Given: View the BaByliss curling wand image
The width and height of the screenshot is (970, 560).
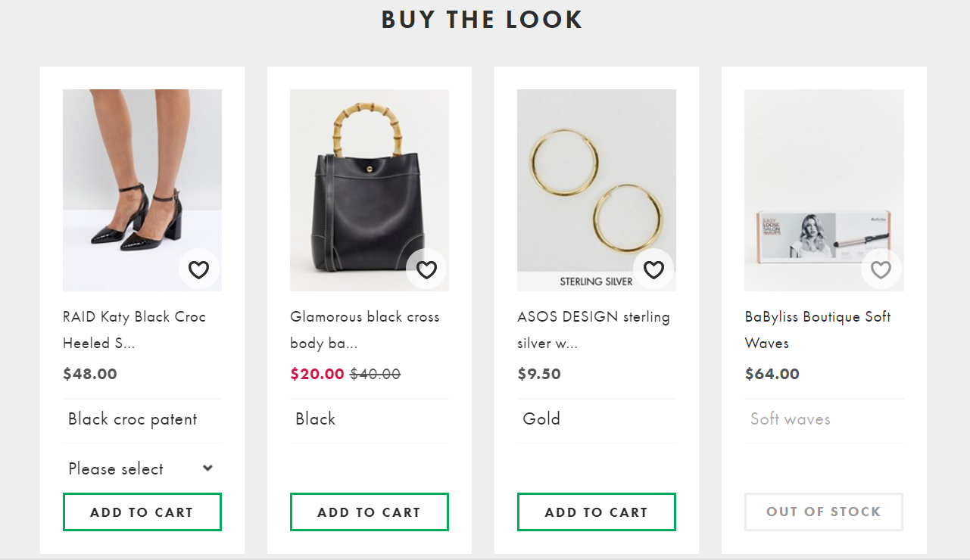Looking at the screenshot, I should pyautogui.click(x=823, y=182).
